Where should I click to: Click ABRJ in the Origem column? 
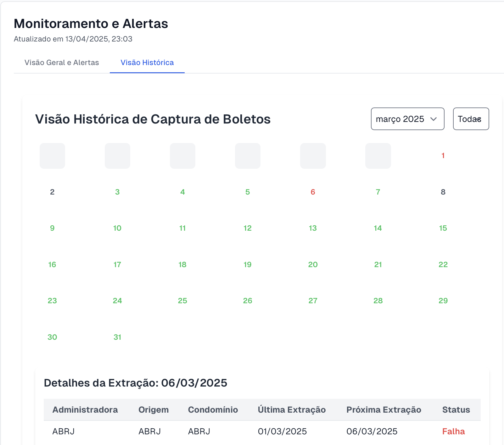(x=149, y=431)
